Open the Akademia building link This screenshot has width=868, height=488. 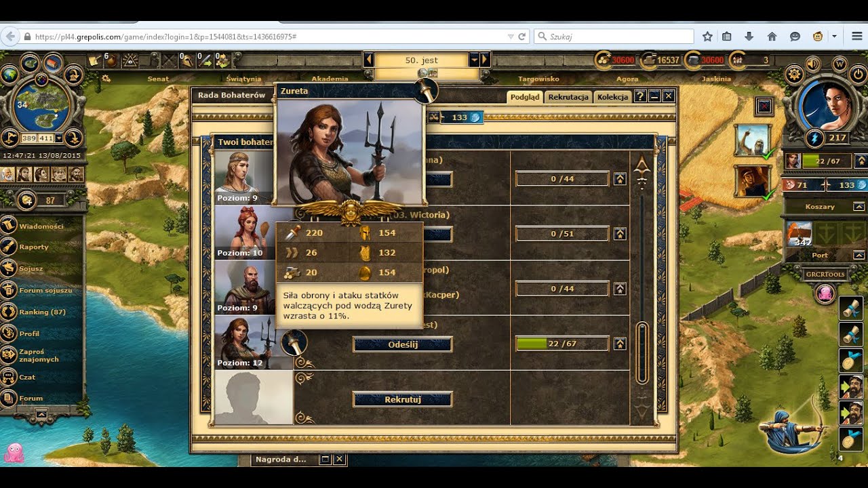point(330,79)
